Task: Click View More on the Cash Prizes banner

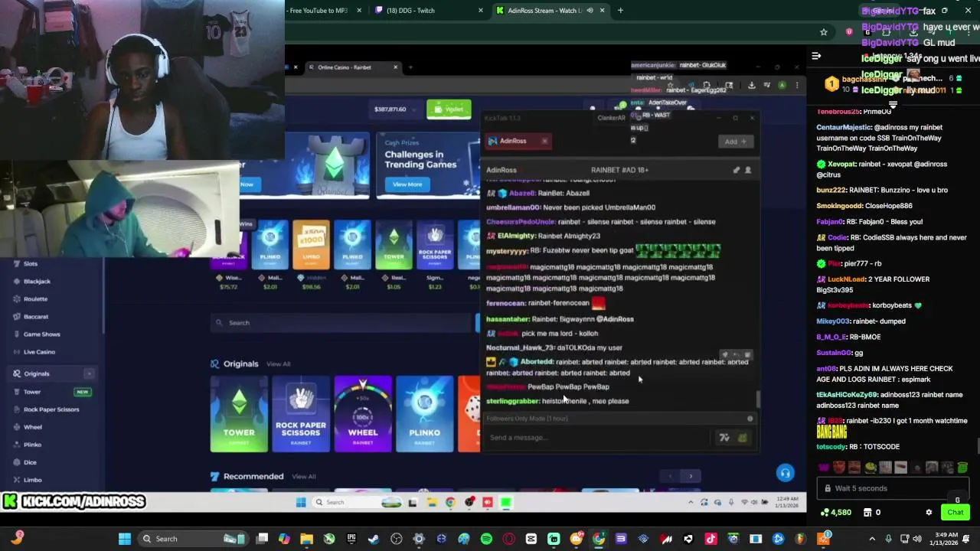Action: pyautogui.click(x=407, y=184)
